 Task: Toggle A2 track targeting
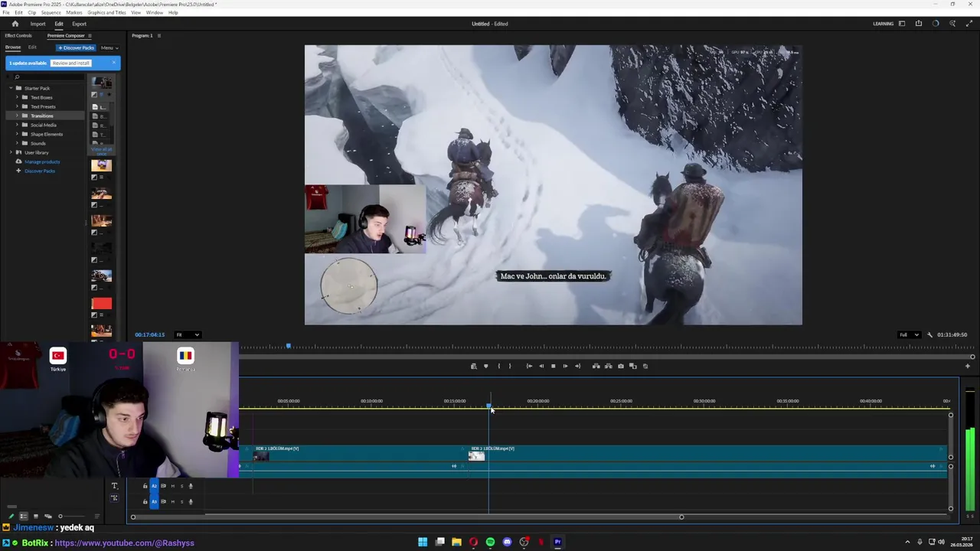[x=154, y=486]
